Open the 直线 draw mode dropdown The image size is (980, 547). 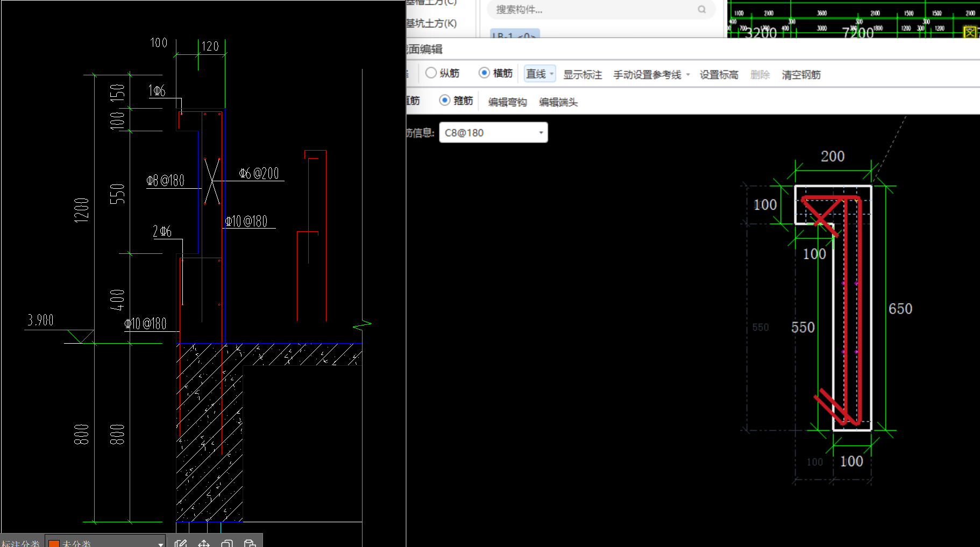(x=539, y=74)
